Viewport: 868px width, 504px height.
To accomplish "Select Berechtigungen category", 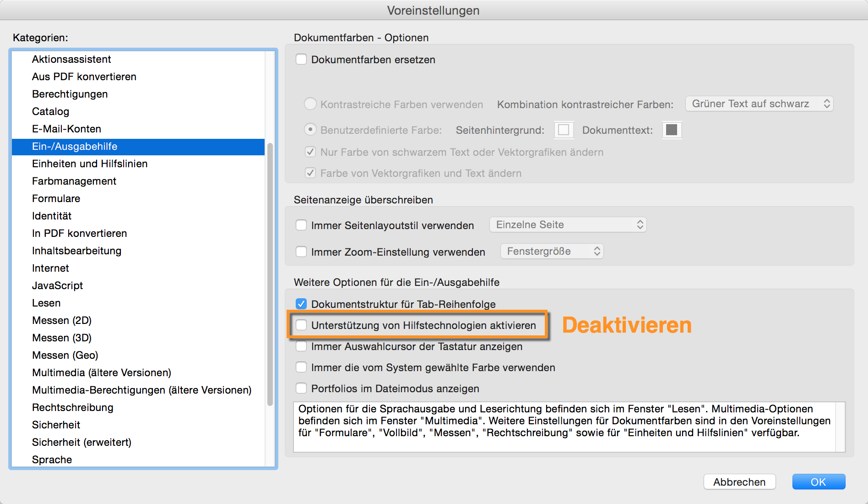I will (138, 94).
